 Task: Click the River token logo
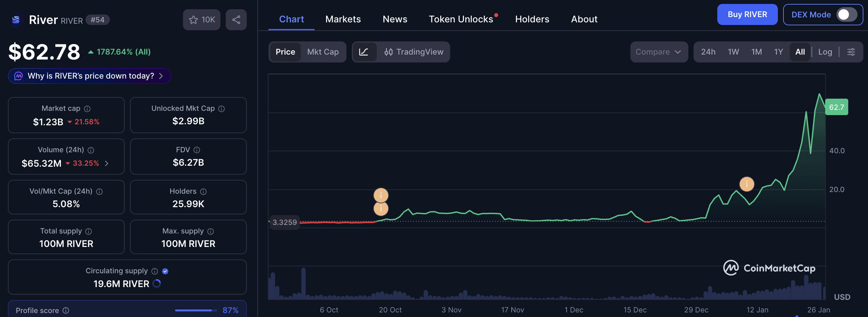point(16,19)
